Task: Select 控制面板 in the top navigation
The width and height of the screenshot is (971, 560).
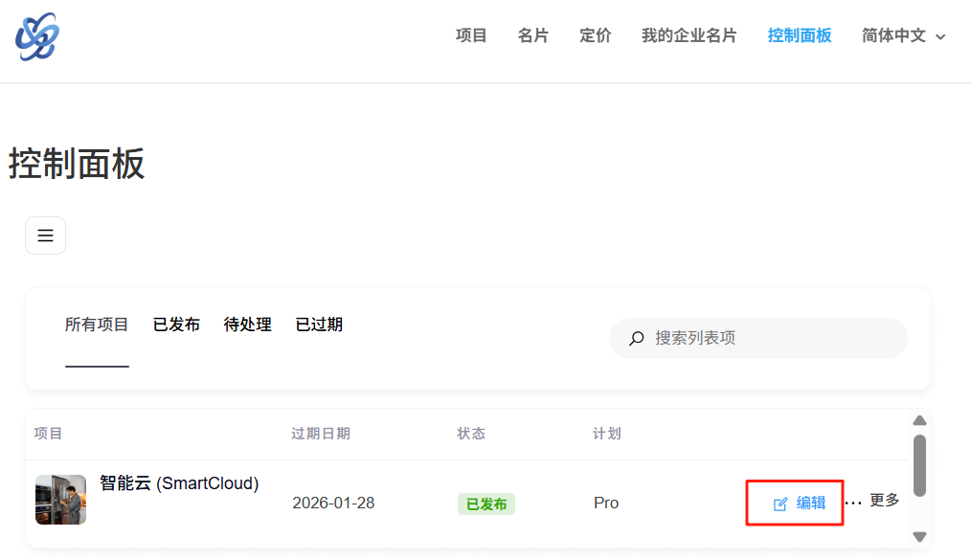Action: (x=800, y=35)
